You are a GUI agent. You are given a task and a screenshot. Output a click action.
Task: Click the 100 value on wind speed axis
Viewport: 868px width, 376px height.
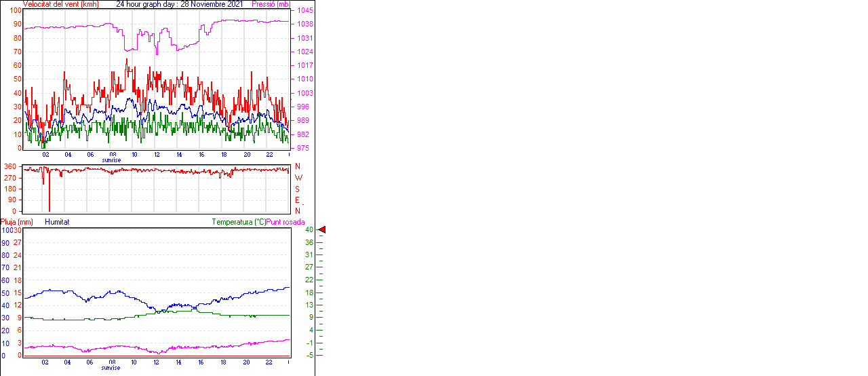coord(15,11)
